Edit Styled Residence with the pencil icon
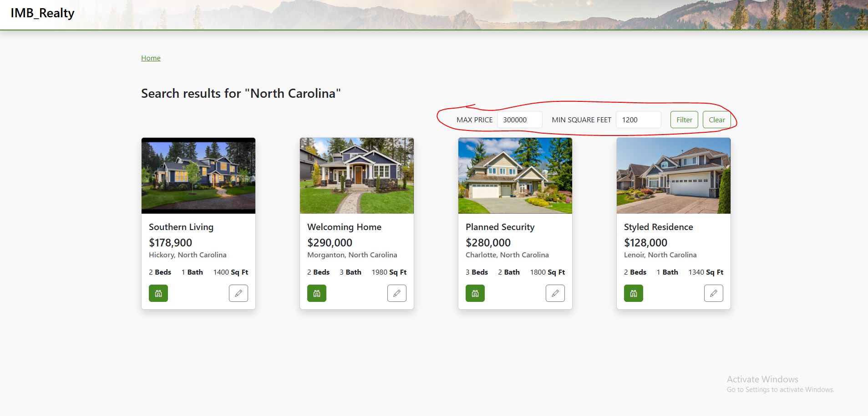The height and width of the screenshot is (416, 868). coord(714,293)
